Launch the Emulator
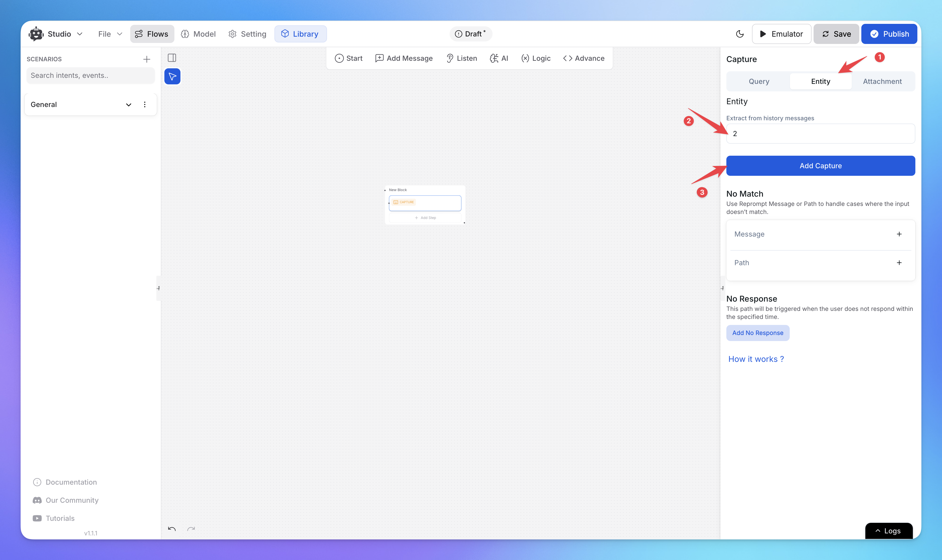The width and height of the screenshot is (942, 560). pos(781,34)
